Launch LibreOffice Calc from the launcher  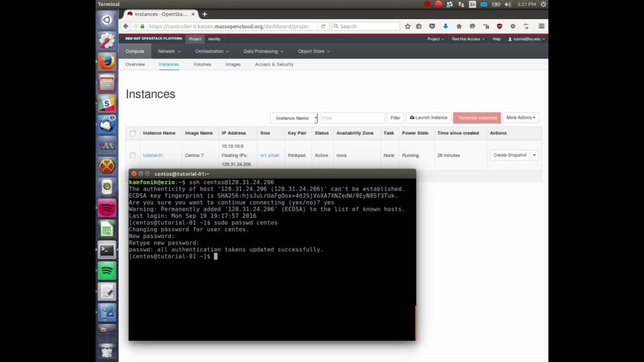pos(107,229)
